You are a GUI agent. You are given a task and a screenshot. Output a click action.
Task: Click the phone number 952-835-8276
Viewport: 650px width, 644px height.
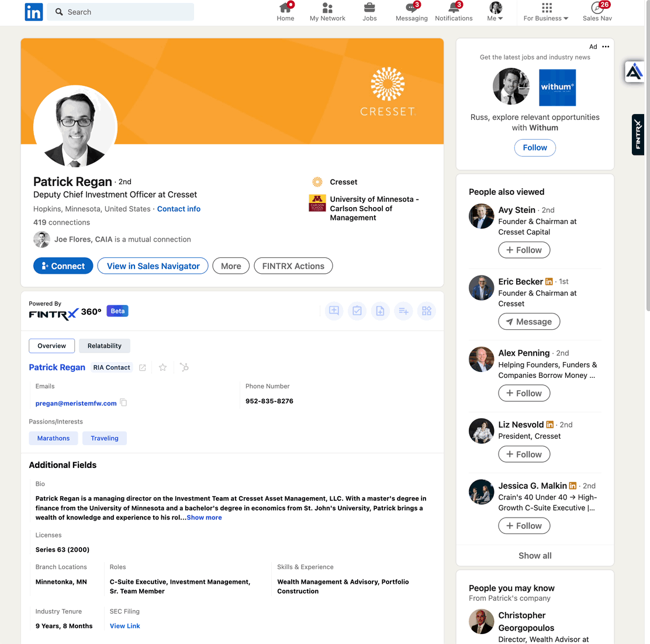pyautogui.click(x=269, y=401)
